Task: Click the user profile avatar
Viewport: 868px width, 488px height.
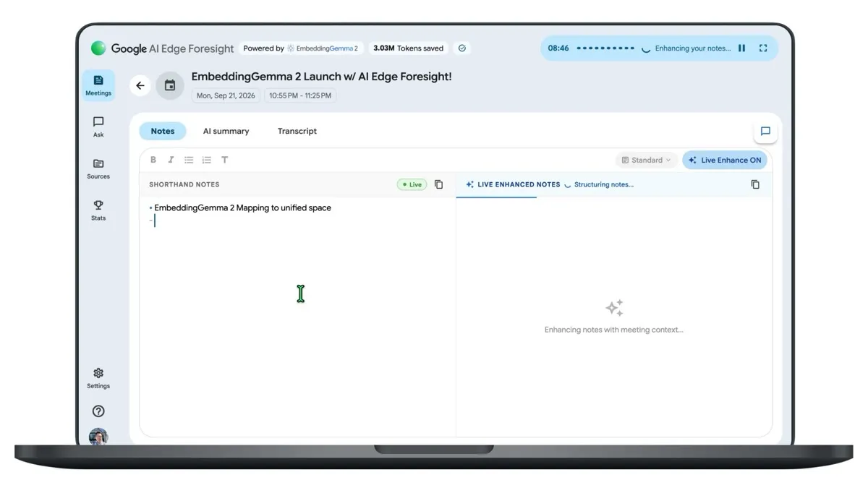Action: 98,437
